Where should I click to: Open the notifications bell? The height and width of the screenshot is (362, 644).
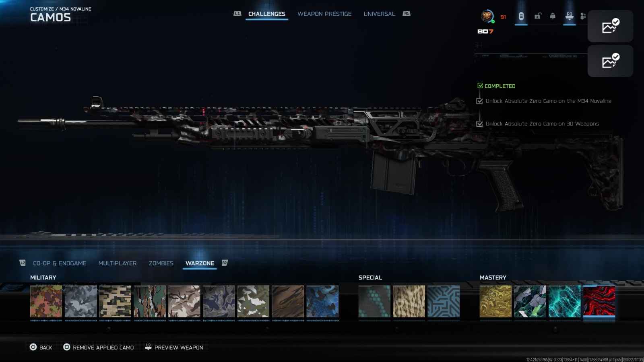pyautogui.click(x=553, y=16)
